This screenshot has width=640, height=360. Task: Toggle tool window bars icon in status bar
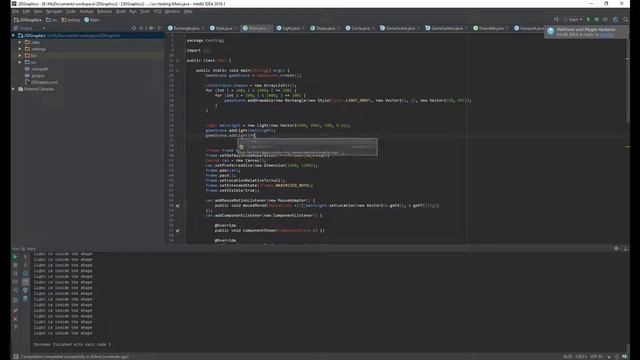[x=16, y=356]
